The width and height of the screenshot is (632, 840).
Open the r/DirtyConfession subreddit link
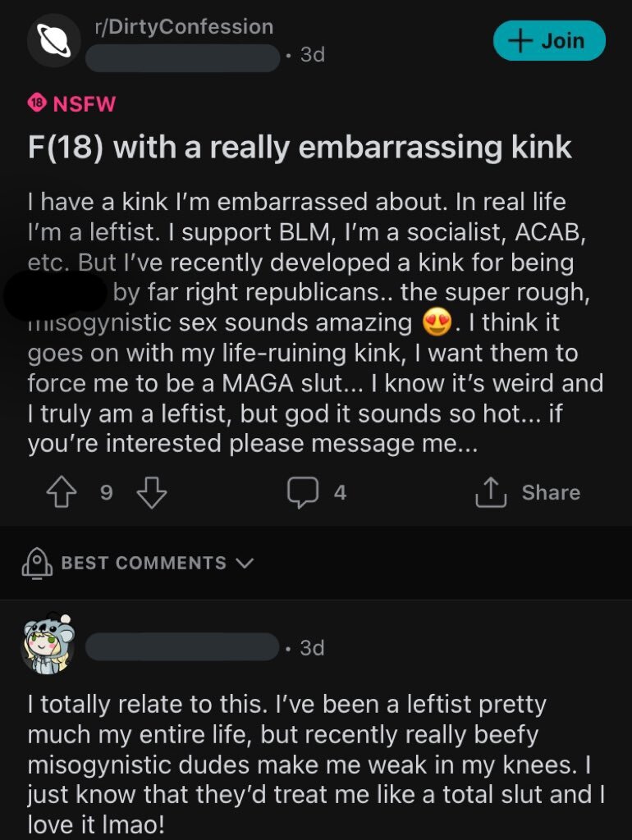[x=184, y=26]
